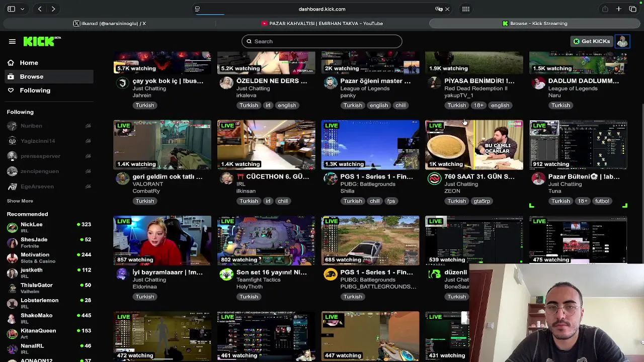Click Jahrein channel avatar
The height and width of the screenshot is (362, 644).
(x=122, y=83)
